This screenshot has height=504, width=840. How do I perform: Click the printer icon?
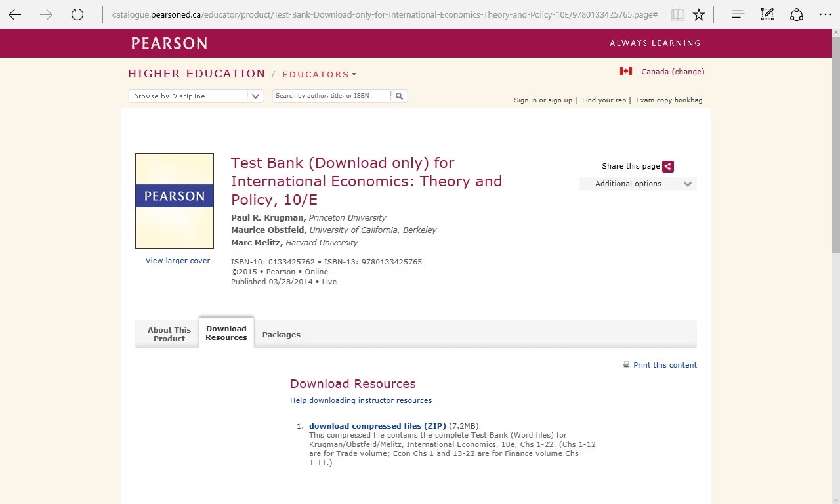tap(626, 365)
